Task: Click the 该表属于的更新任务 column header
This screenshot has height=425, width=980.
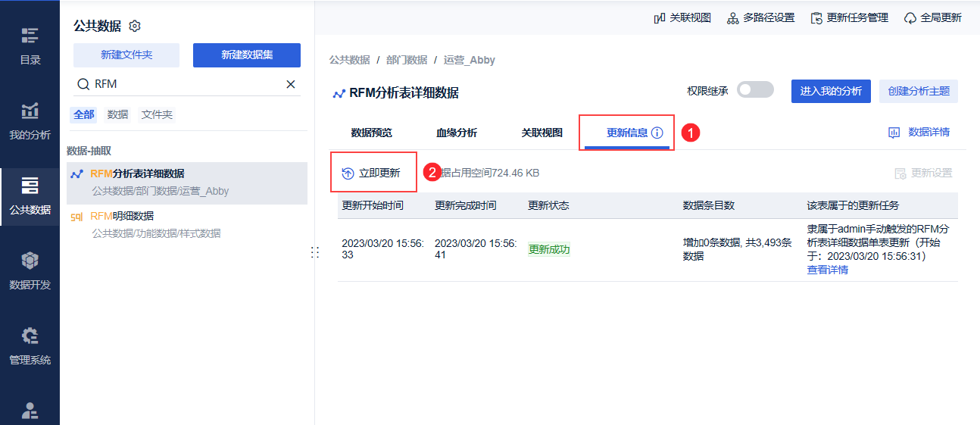Action: tap(853, 205)
